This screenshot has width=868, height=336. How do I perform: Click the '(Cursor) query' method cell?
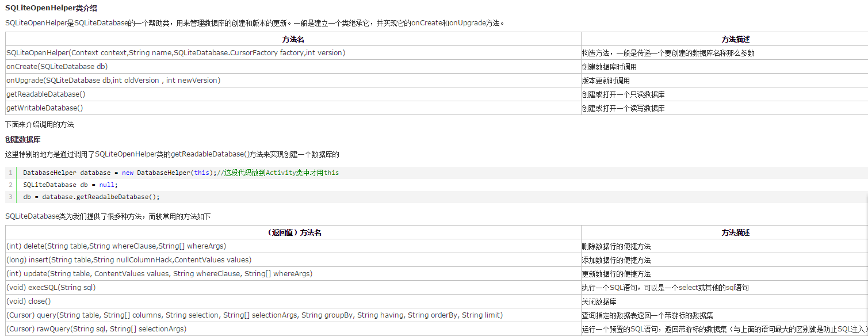click(x=293, y=315)
